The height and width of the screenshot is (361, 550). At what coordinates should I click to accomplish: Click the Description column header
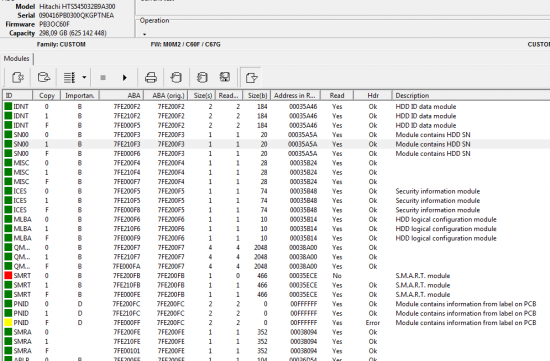pyautogui.click(x=471, y=95)
